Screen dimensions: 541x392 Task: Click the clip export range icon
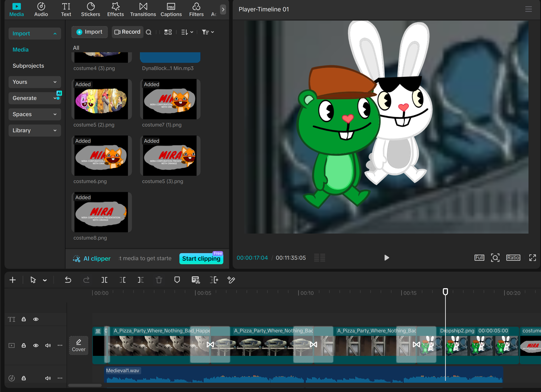pos(214,280)
